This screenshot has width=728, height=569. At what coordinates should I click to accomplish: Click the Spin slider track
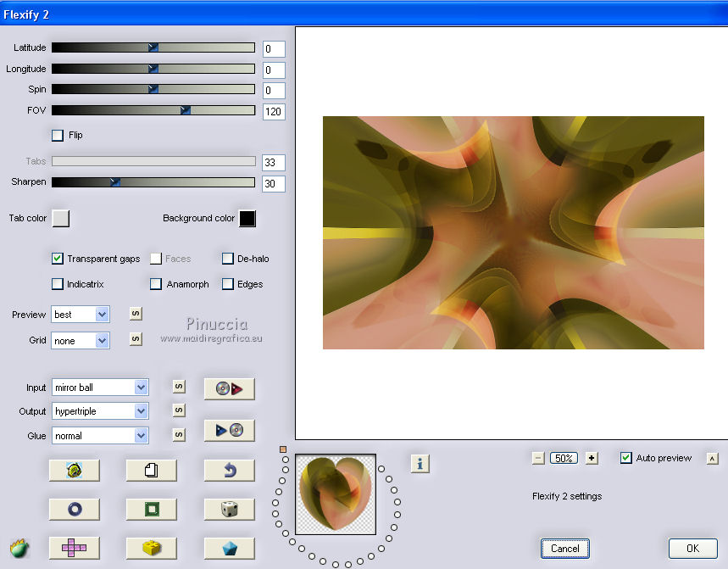[153, 89]
